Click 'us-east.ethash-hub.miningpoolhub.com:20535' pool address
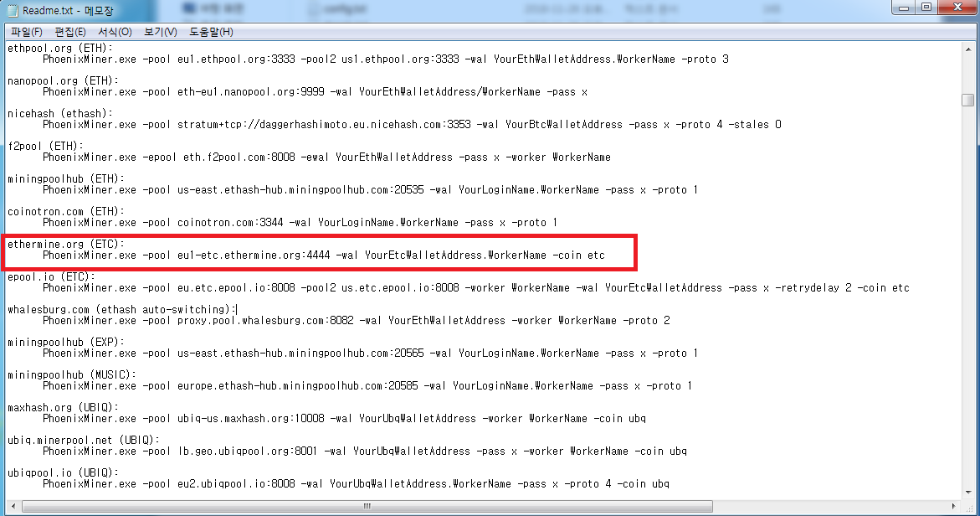The height and width of the screenshot is (516, 980). tap(300, 190)
